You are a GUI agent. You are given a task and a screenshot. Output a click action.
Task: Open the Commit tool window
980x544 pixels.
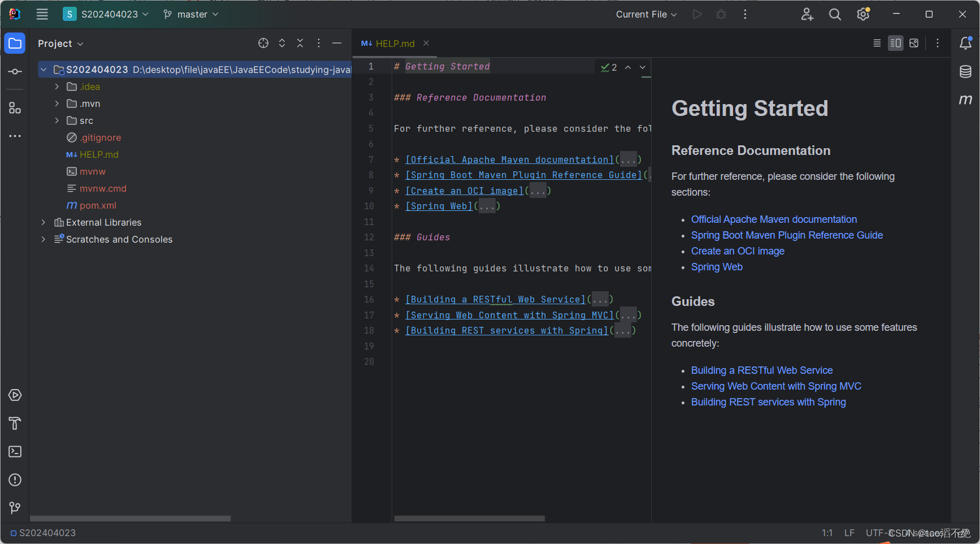[15, 72]
